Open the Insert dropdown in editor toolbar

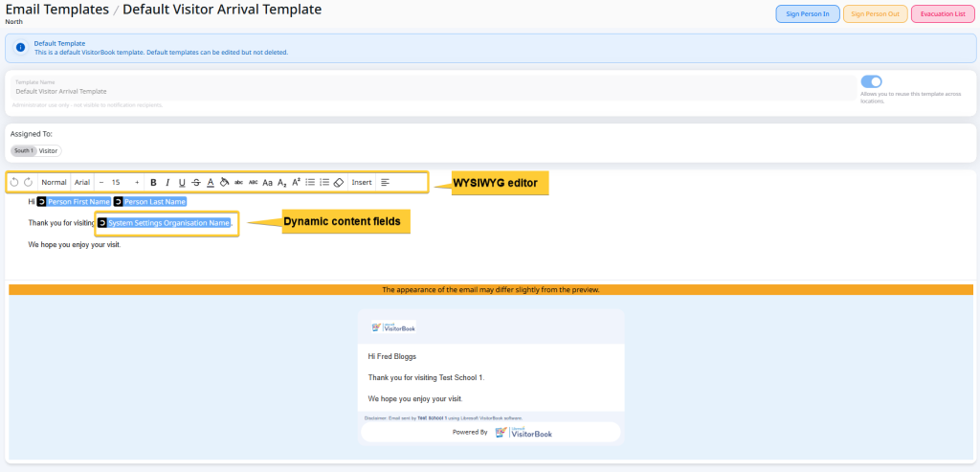(x=362, y=182)
